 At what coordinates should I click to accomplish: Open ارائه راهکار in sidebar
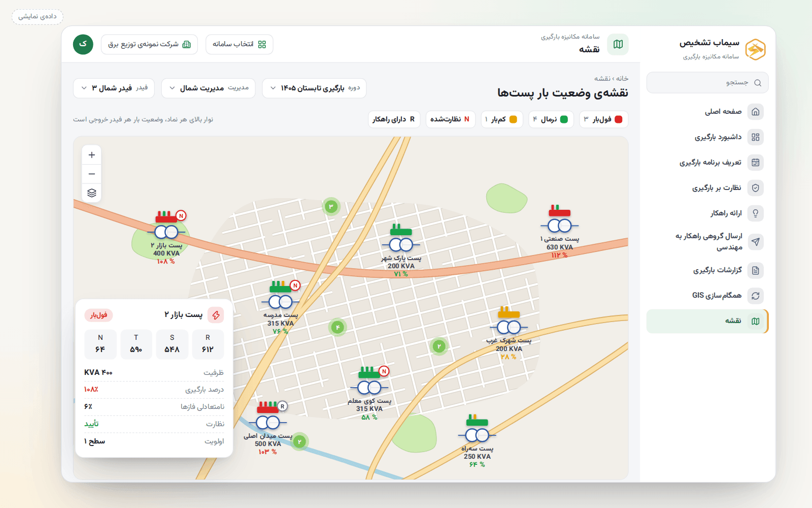tap(707, 213)
